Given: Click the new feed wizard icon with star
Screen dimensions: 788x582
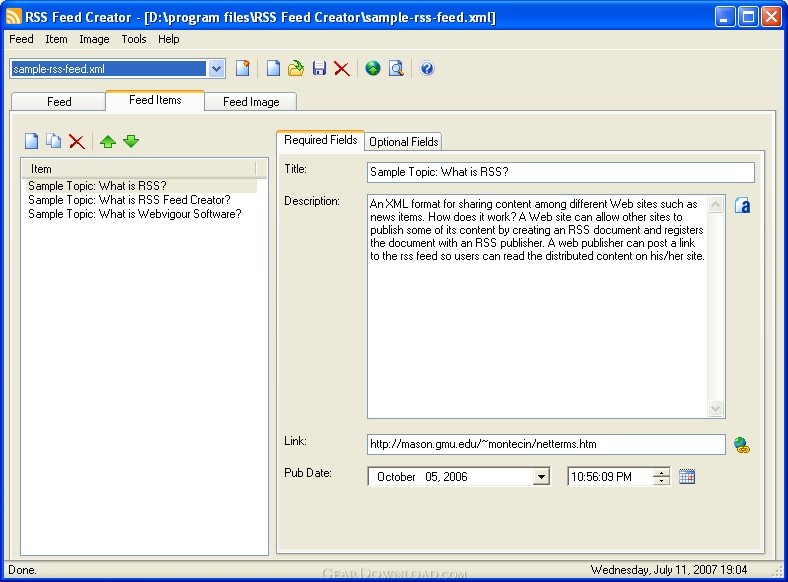Looking at the screenshot, I should point(243,68).
